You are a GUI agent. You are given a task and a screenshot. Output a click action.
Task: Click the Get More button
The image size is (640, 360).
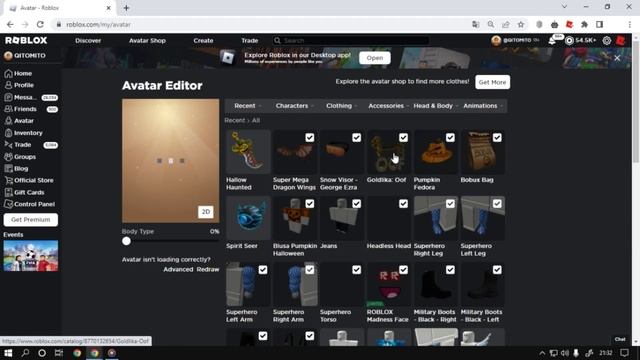[492, 82]
